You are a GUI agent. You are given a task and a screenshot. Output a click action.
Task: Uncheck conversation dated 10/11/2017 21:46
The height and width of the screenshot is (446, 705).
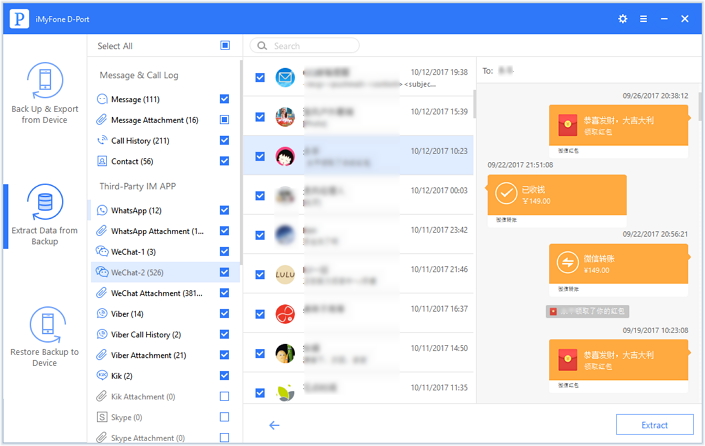[x=260, y=274]
